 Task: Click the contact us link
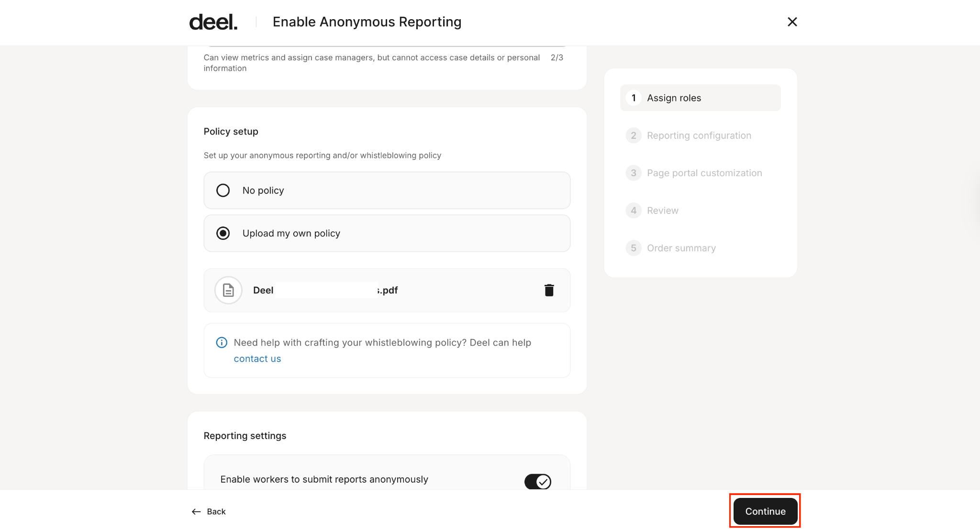257,359
